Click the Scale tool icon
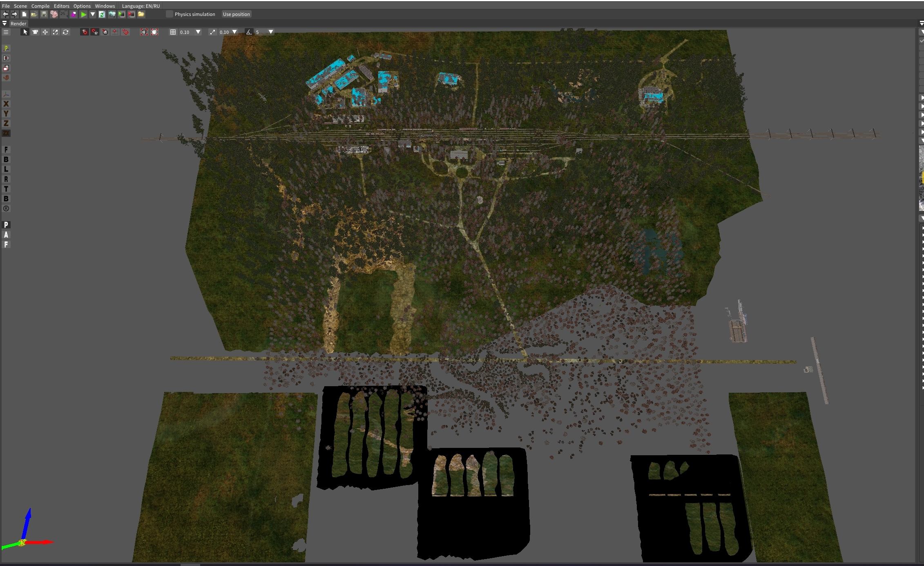The height and width of the screenshot is (566, 924). coord(55,32)
